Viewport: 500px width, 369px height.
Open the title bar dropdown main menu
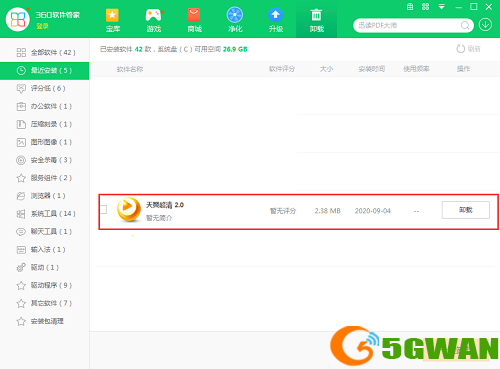click(441, 7)
